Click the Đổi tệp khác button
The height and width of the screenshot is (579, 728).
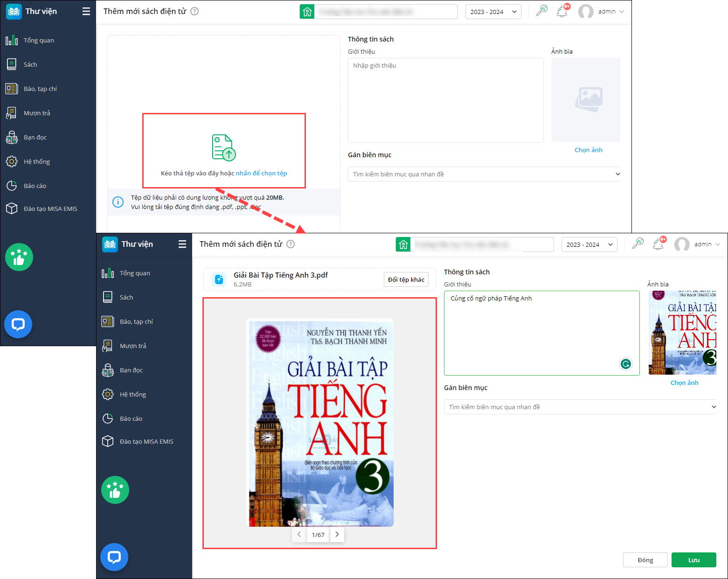406,279
